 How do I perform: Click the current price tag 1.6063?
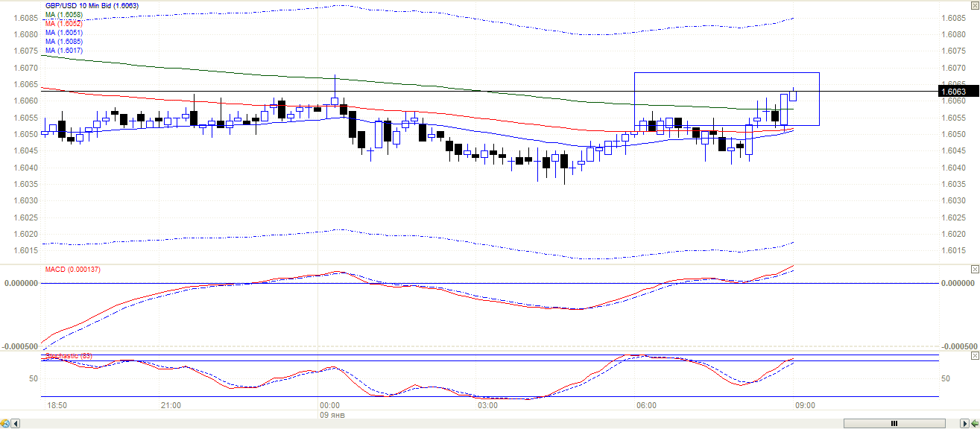point(954,92)
